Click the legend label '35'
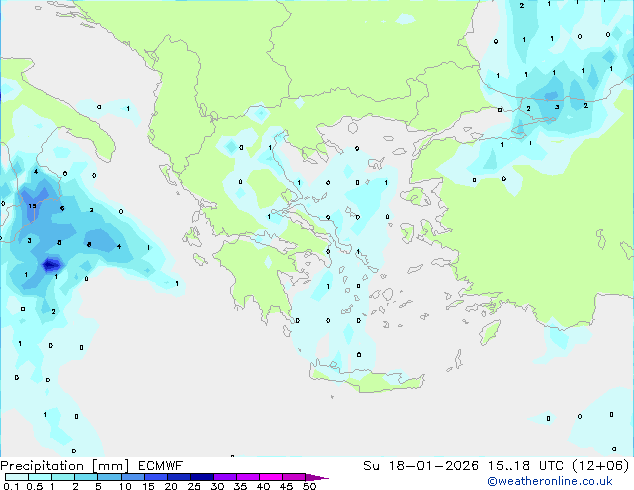 pyautogui.click(x=240, y=486)
